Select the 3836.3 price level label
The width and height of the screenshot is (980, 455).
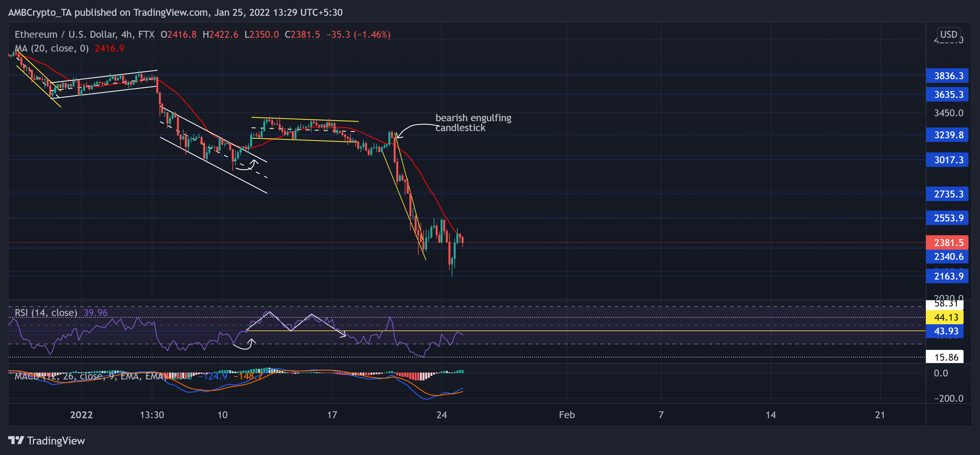click(x=947, y=76)
